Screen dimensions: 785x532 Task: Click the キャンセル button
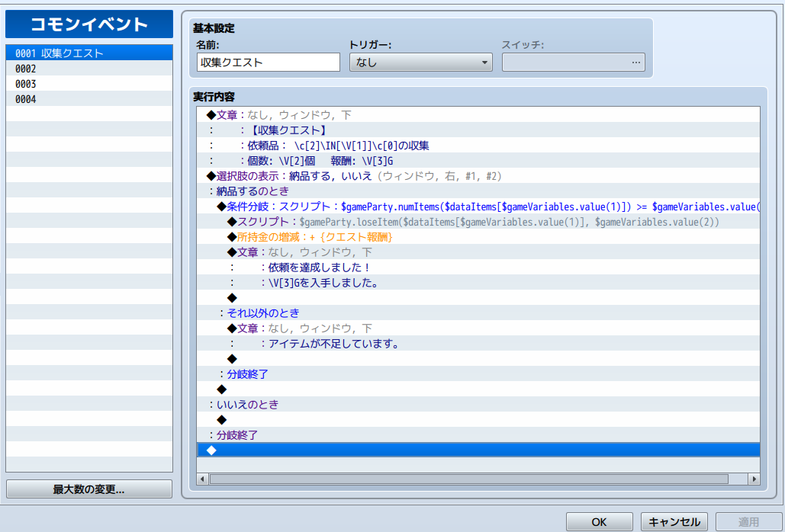click(x=674, y=522)
